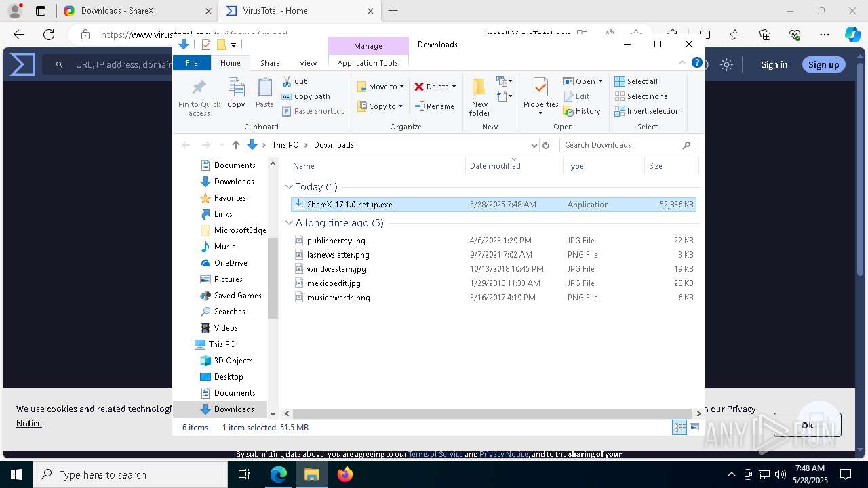This screenshot has width=868, height=488.
Task: Open the File menu
Action: (192, 63)
